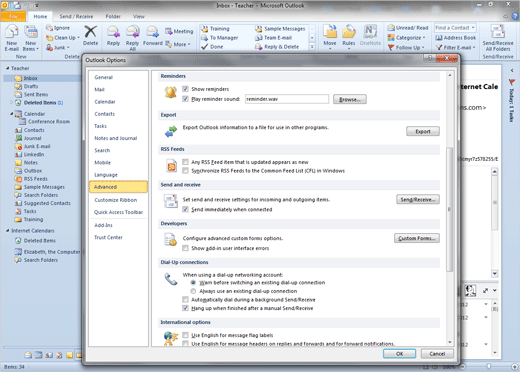Select the Reply & Delete quick step
520x372 pixels.
coord(277,47)
